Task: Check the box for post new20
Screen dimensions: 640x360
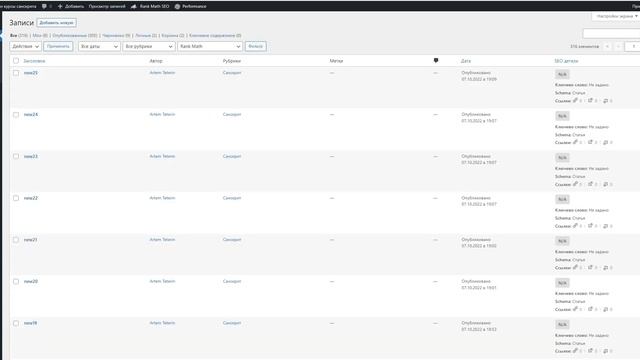Action: pos(16,281)
